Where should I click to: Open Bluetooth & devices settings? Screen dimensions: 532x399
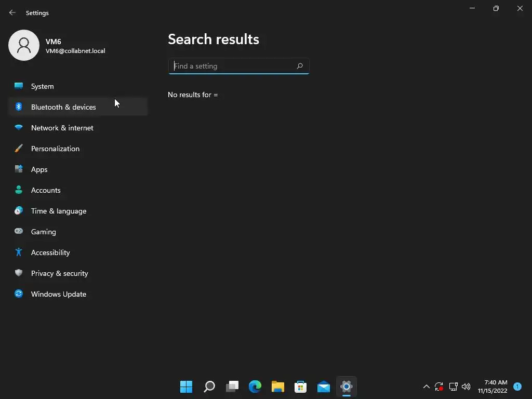[78, 107]
